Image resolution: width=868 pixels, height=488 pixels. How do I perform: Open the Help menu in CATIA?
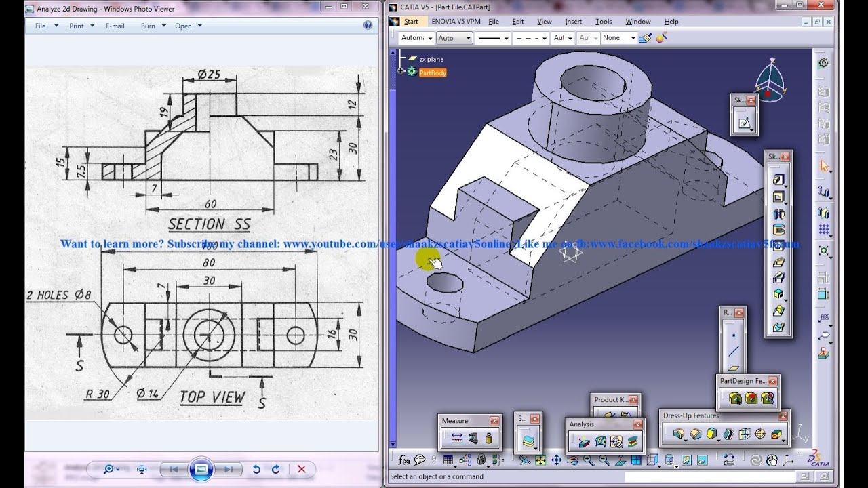pyautogui.click(x=671, y=22)
